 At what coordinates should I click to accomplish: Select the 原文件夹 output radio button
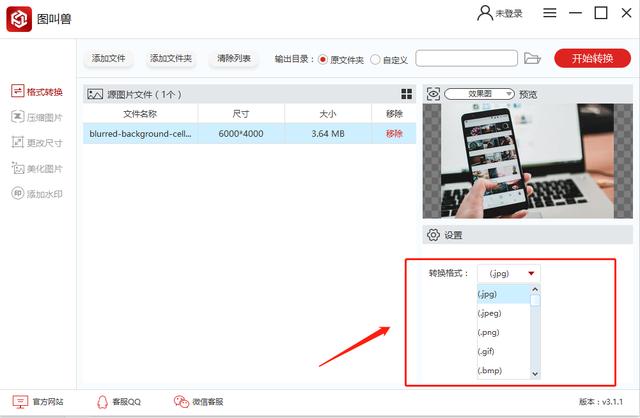click(x=322, y=59)
